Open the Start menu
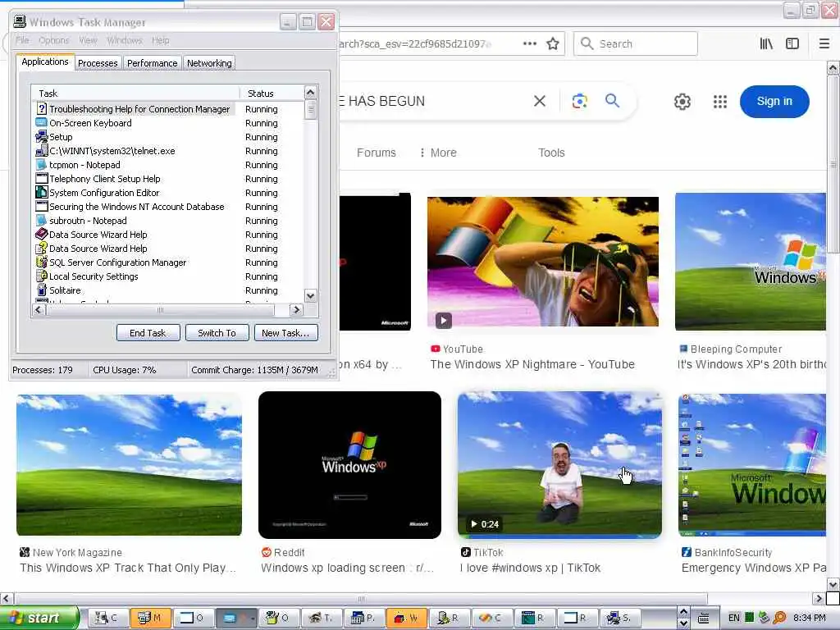Viewport: 840px width, 630px height. pos(39,618)
